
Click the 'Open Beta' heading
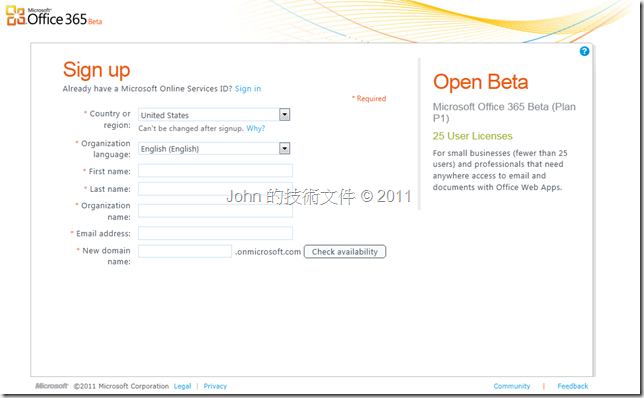[481, 82]
